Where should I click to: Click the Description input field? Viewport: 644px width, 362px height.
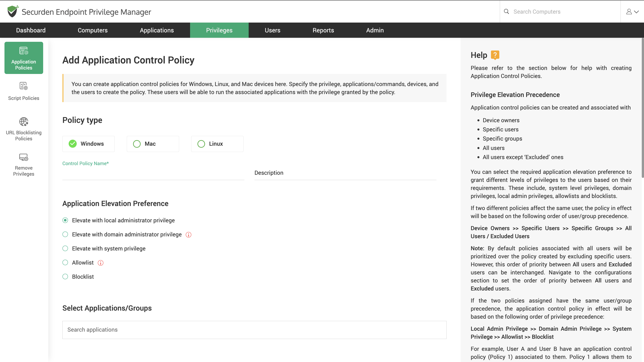[x=345, y=173]
